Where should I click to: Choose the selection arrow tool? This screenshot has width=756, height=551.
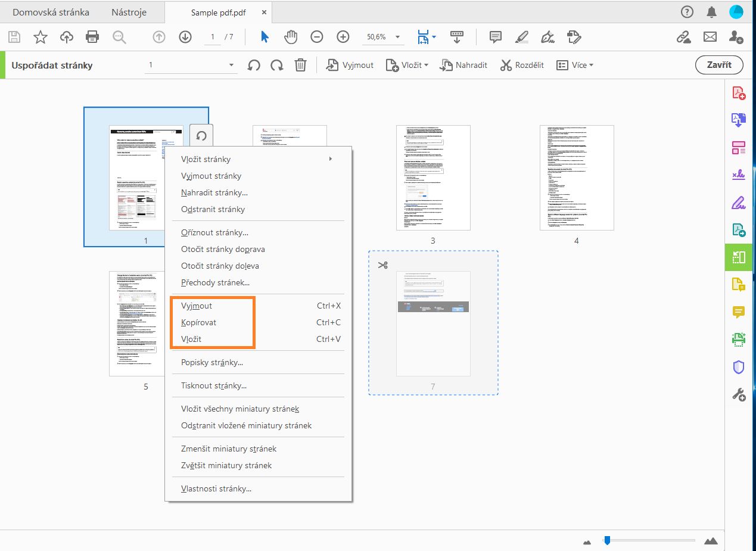[265, 37]
